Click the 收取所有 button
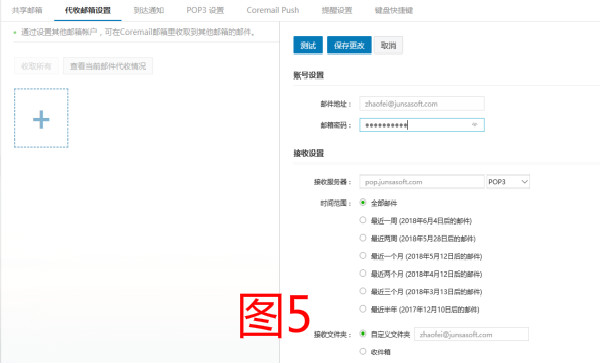 click(x=36, y=66)
